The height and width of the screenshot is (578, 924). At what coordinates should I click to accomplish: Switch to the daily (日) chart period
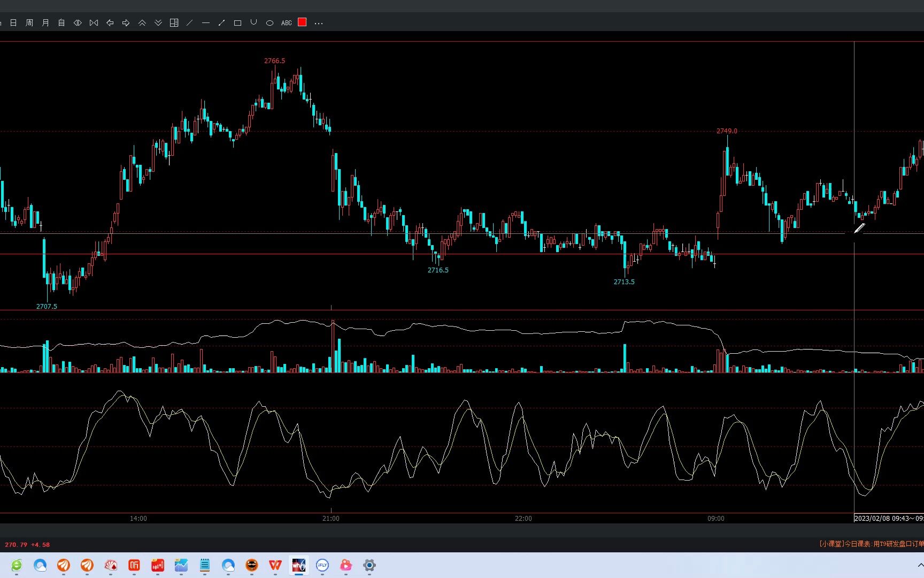coord(13,23)
